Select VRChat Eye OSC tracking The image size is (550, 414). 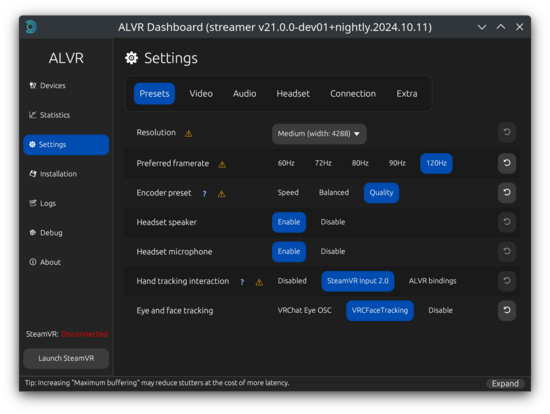304,310
